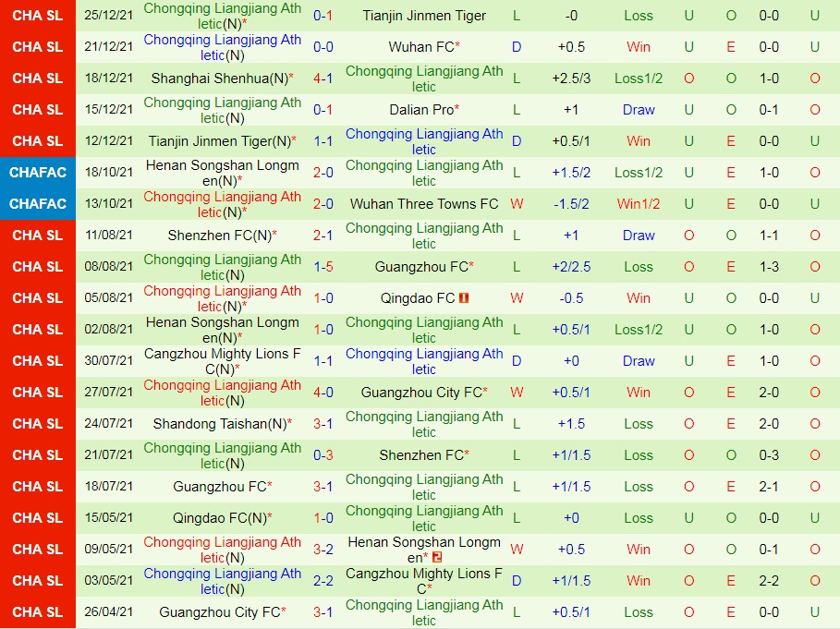The width and height of the screenshot is (840, 629).
Task: Select the CHA SL label on the top row
Action: (x=38, y=15)
